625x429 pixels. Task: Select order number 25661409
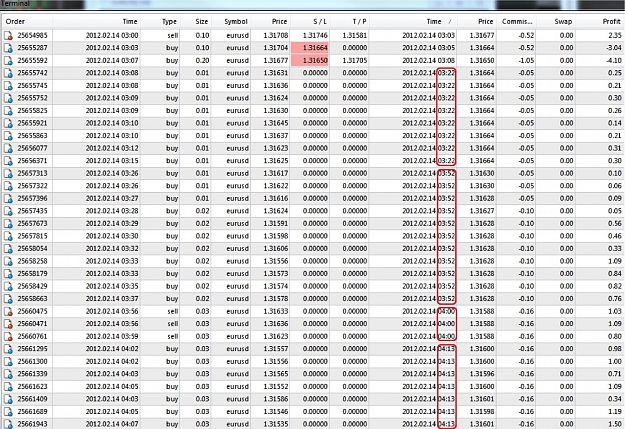click(32, 399)
